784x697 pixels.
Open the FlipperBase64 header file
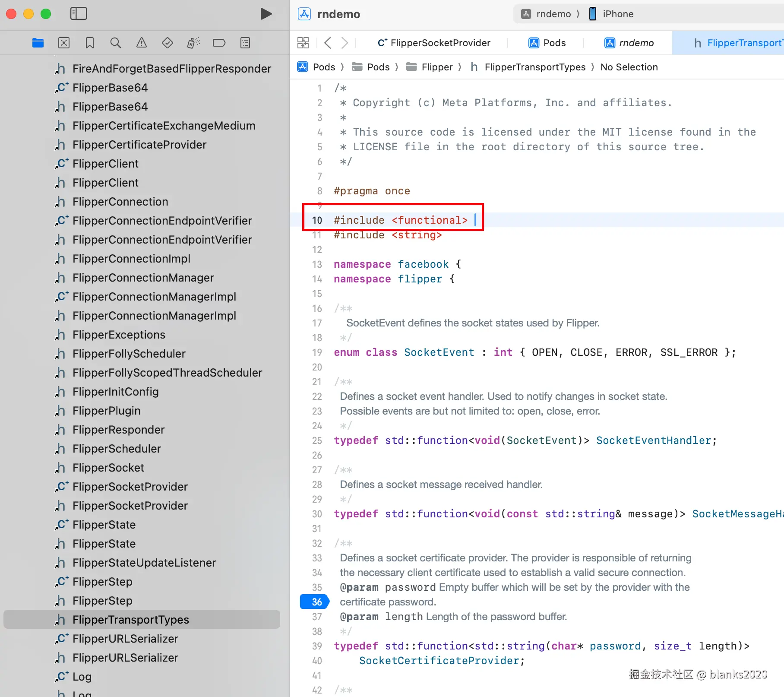[101, 107]
